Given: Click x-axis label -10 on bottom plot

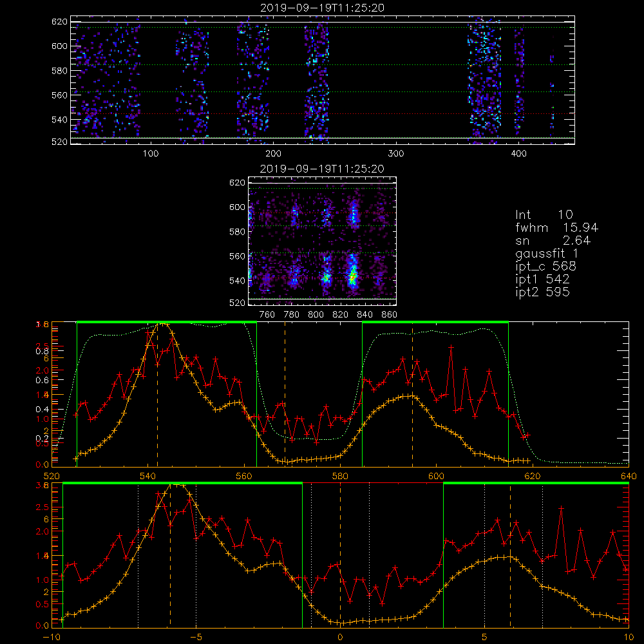Looking at the screenshot, I should coord(50,637).
